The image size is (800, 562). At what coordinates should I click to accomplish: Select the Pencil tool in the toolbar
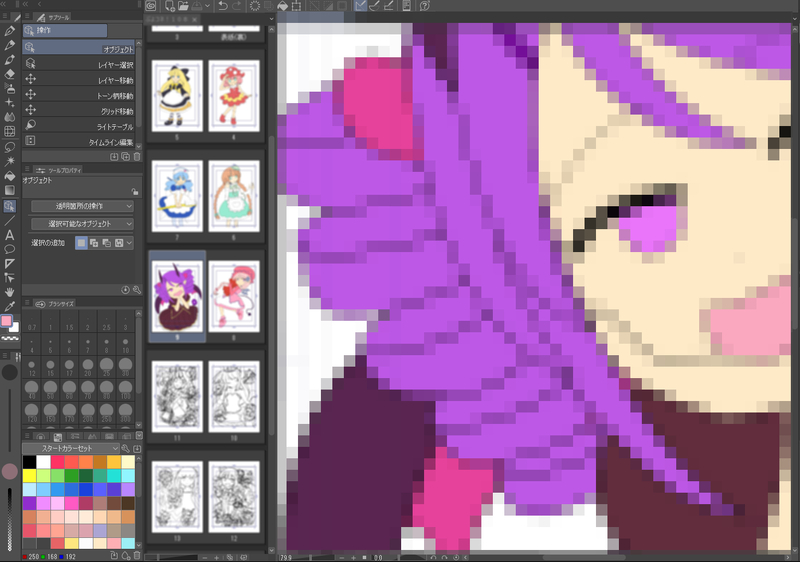(x=10, y=45)
